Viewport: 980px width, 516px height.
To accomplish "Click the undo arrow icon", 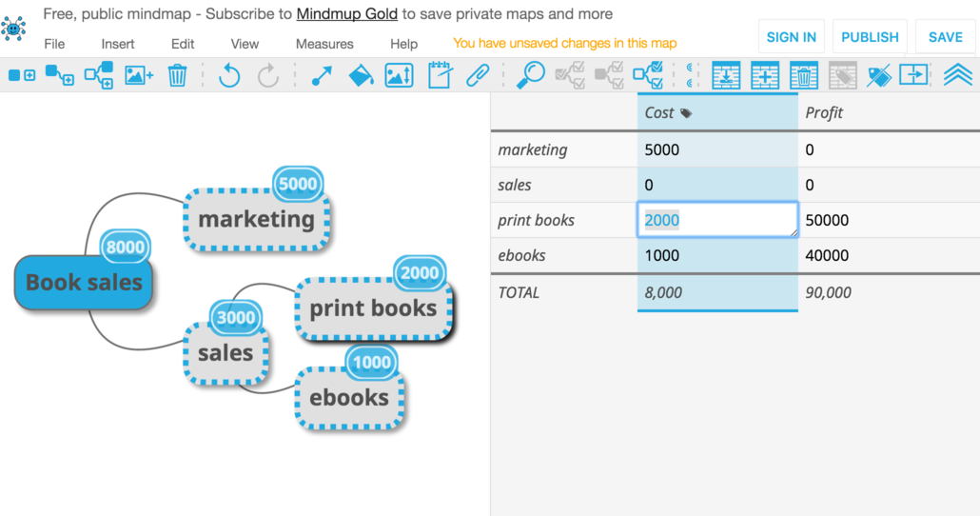I will coord(229,75).
